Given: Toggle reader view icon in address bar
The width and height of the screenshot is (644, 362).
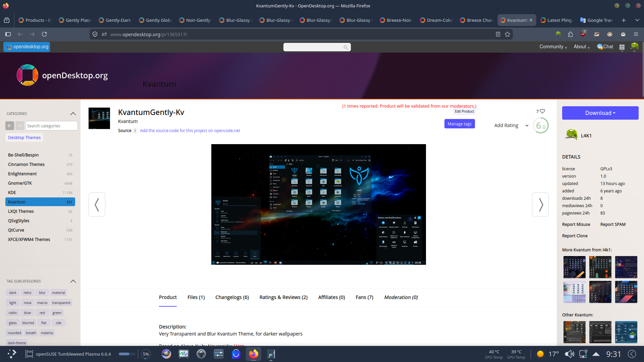Looking at the screenshot, I should click(498, 34).
